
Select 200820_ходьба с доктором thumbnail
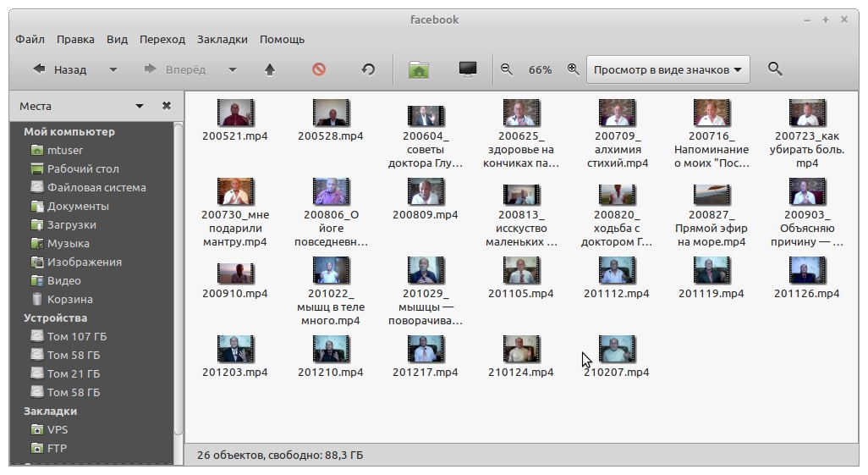(x=616, y=195)
